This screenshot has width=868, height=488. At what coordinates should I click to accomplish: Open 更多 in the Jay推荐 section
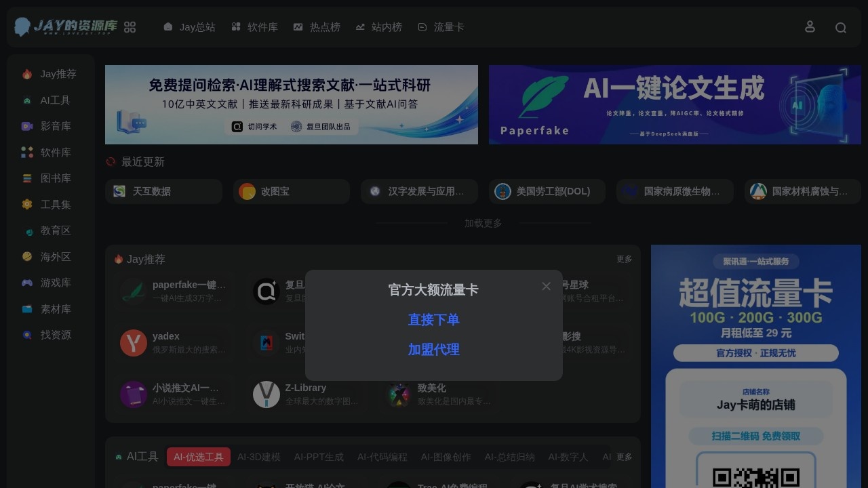(623, 259)
